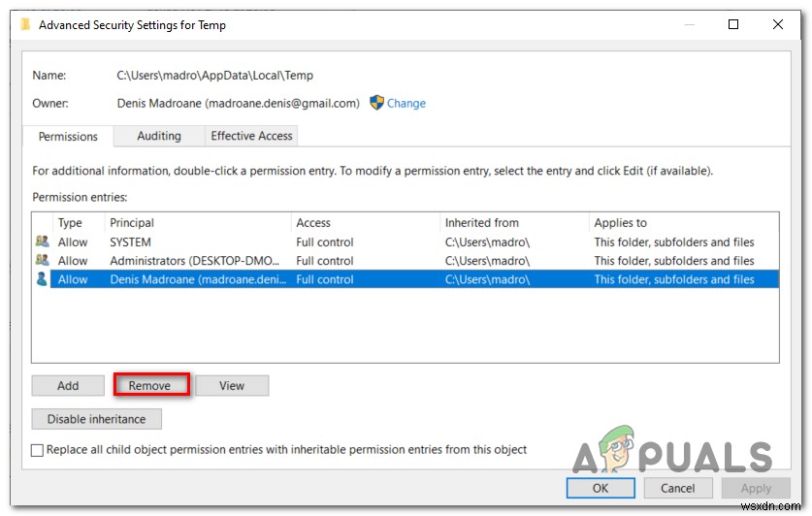Click Full control in the SYSTEM row
Image resolution: width=812 pixels, height=516 pixels.
[x=325, y=242]
